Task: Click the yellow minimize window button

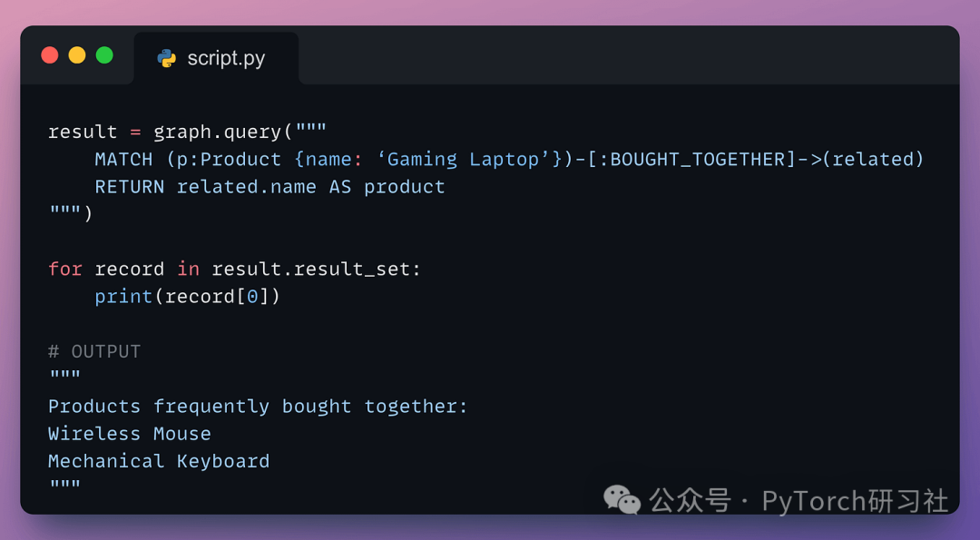Action: 77,55
